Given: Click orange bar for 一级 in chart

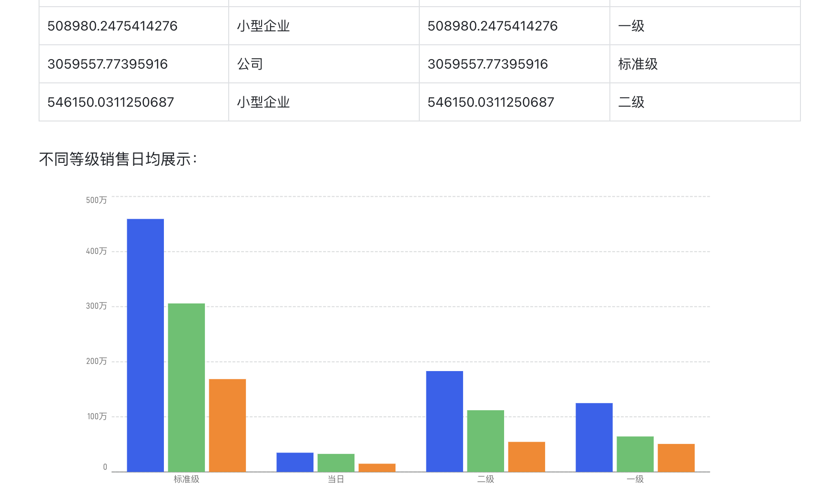Looking at the screenshot, I should (x=676, y=458).
